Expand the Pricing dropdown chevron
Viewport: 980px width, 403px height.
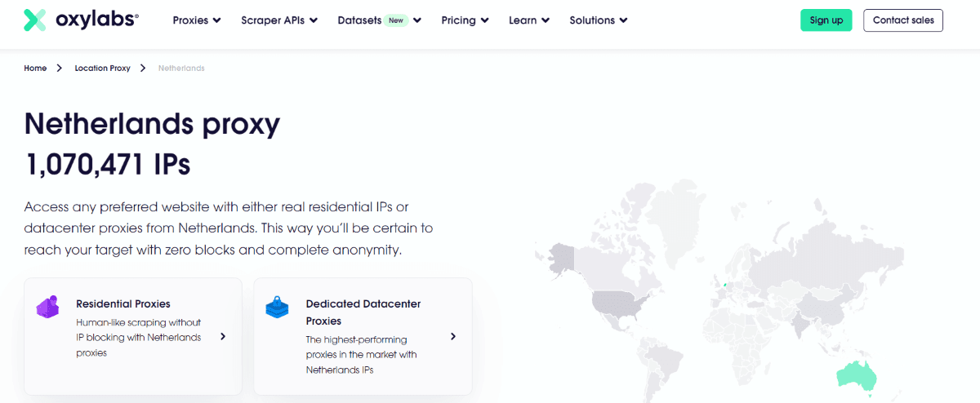pyautogui.click(x=485, y=20)
